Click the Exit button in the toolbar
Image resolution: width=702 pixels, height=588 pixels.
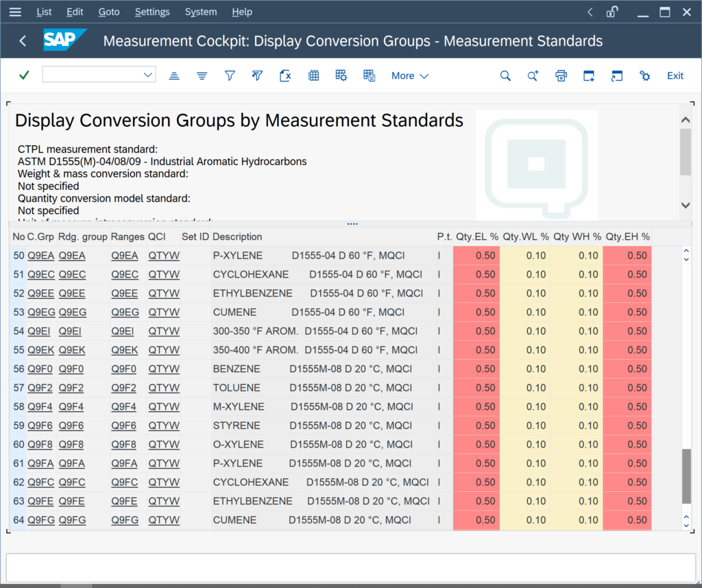click(x=675, y=75)
